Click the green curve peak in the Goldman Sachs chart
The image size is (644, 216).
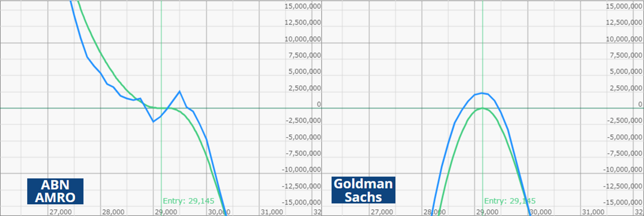483,108
